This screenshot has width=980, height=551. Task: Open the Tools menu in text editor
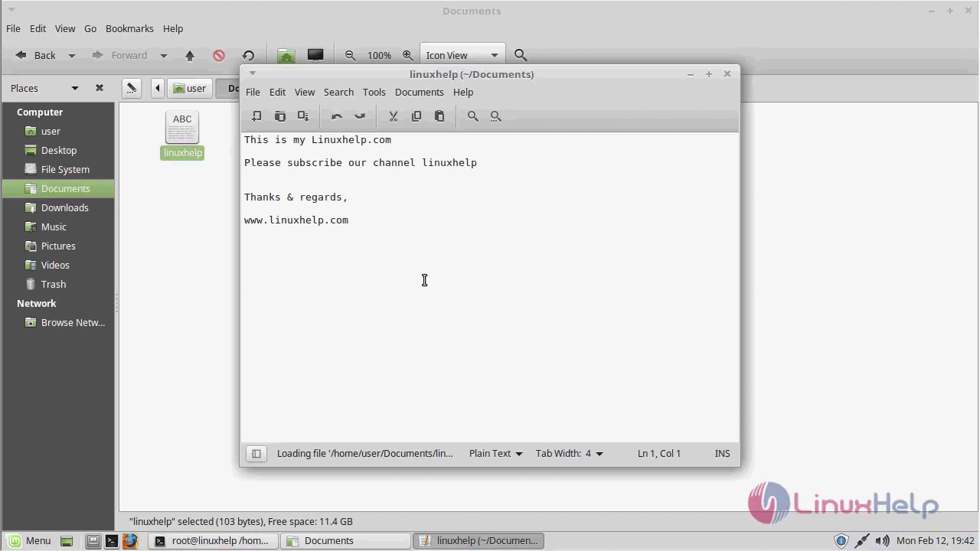374,92
